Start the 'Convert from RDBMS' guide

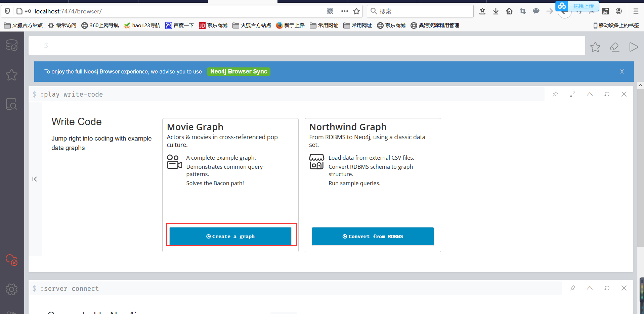[373, 237]
